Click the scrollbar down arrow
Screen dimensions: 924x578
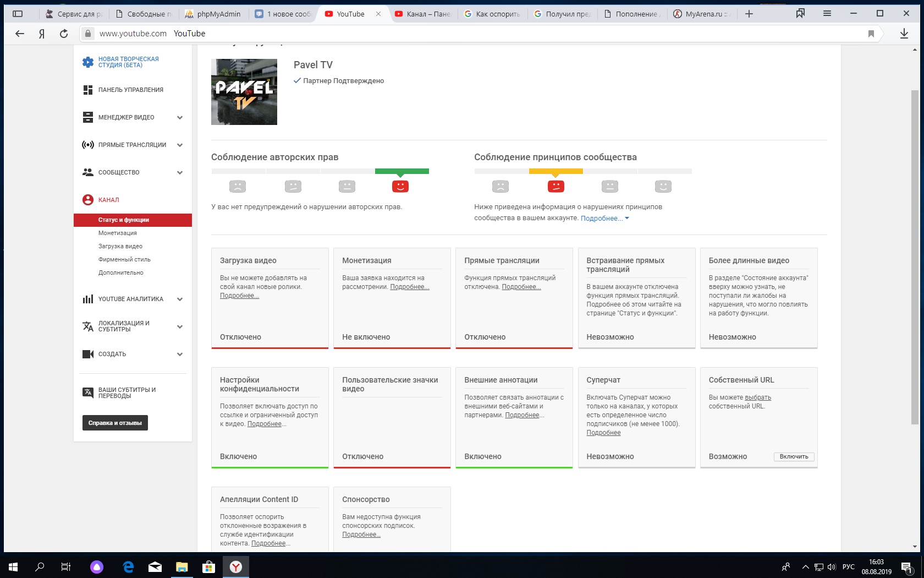(x=915, y=546)
